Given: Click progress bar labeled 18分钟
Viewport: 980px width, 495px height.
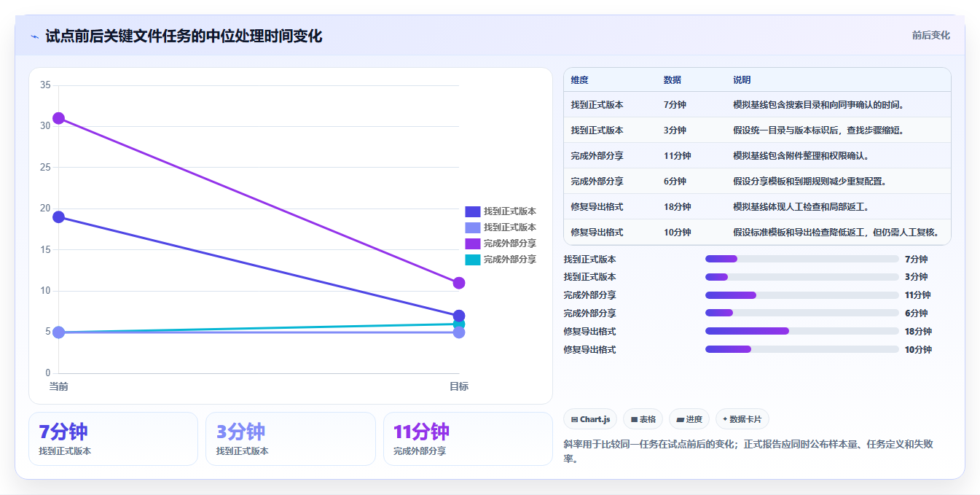Looking at the screenshot, I should click(801, 331).
